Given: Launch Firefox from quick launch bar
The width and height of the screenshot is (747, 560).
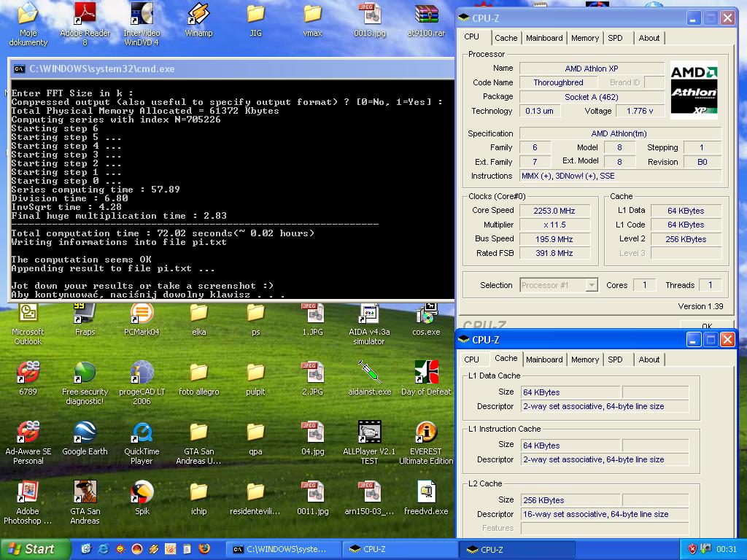Looking at the screenshot, I should pos(204,549).
